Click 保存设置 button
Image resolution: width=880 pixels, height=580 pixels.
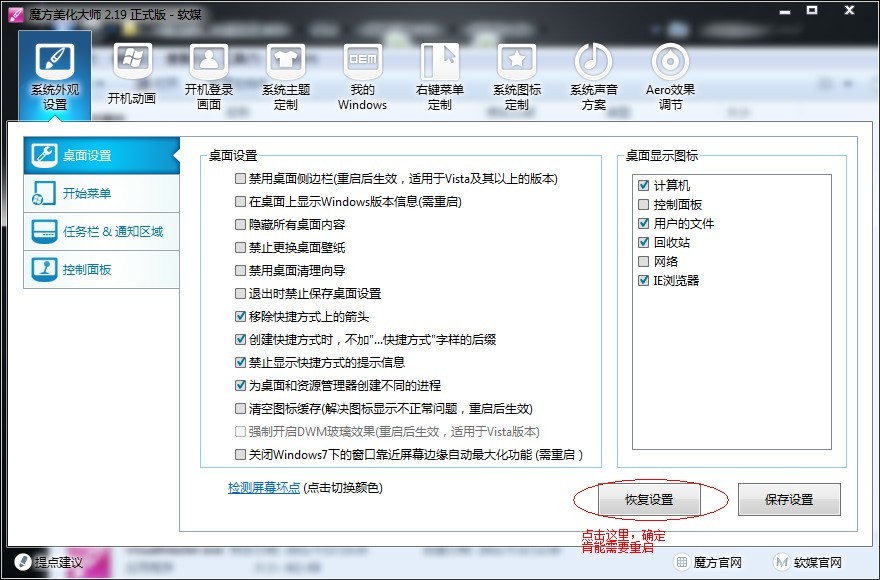(789, 500)
